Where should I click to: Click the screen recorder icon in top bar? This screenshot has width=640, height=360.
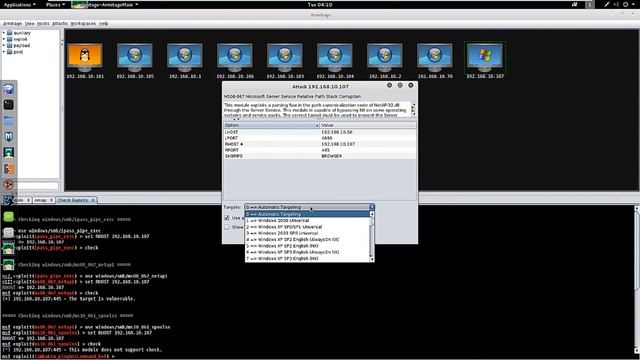(575, 4)
